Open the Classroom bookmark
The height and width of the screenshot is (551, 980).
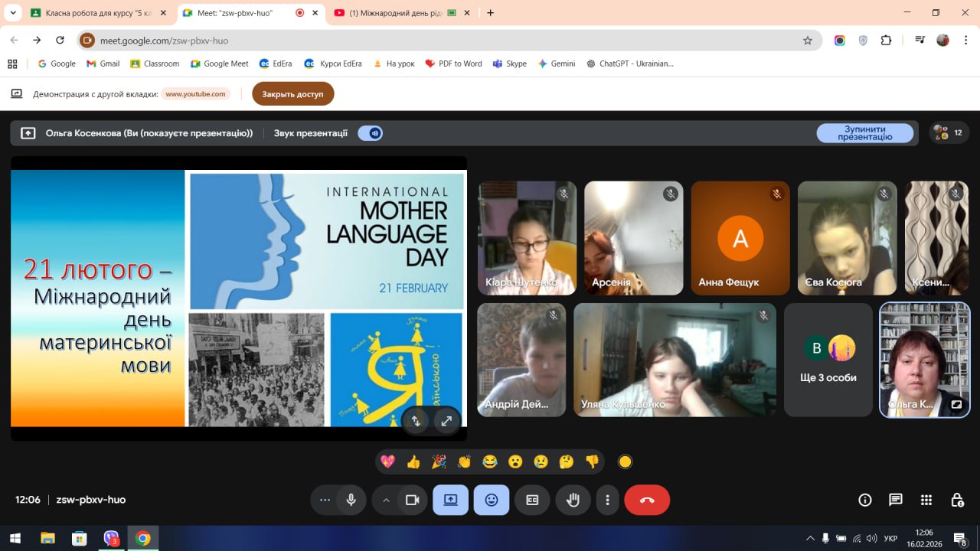point(155,64)
